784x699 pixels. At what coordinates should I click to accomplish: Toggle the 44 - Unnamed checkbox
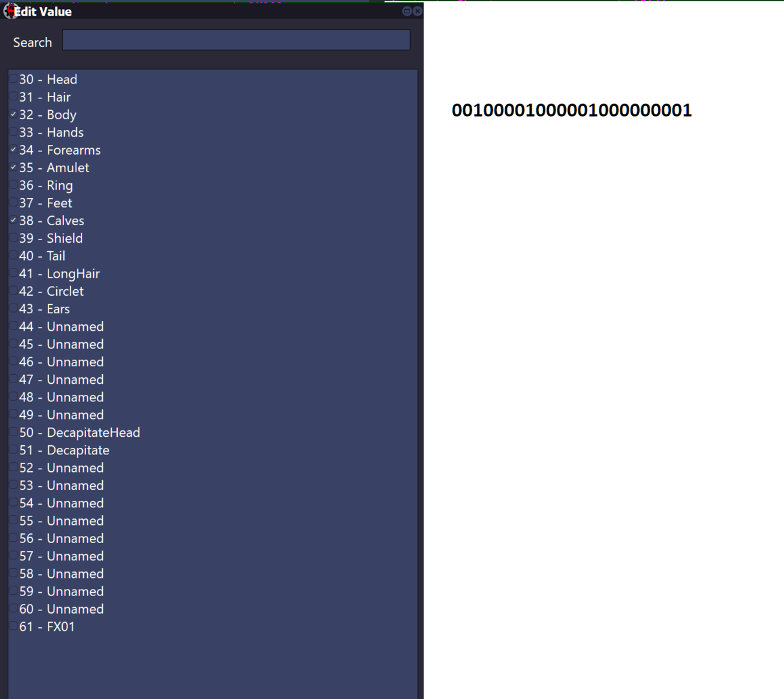13,326
